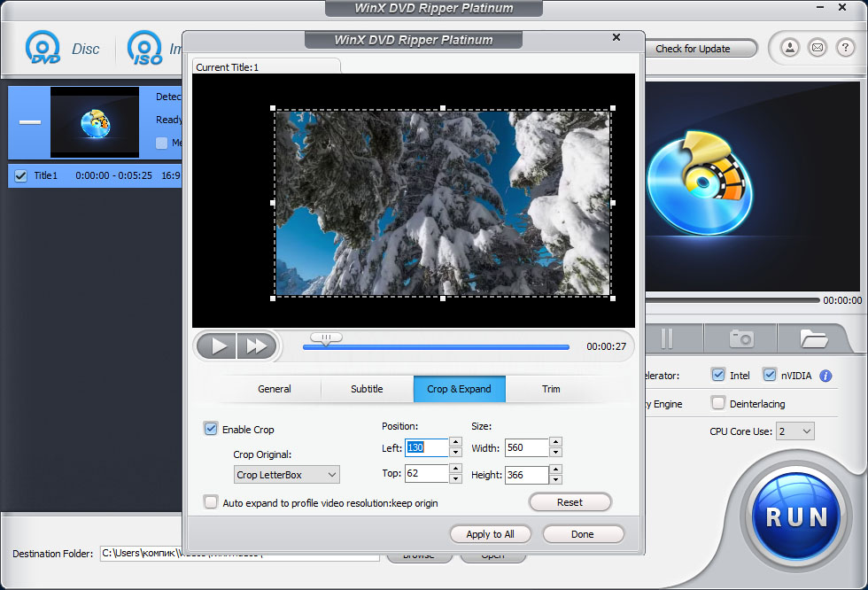Click the Left position input field
The image size is (868, 590).
pos(426,447)
